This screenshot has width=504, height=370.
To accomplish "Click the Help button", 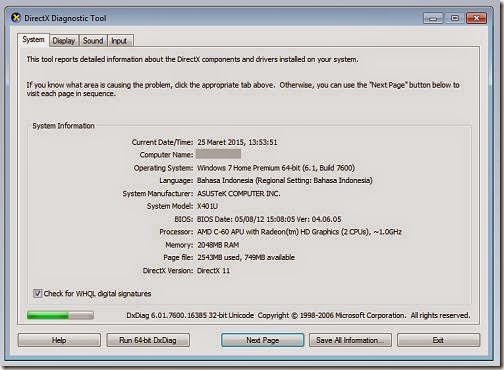I will tap(59, 340).
